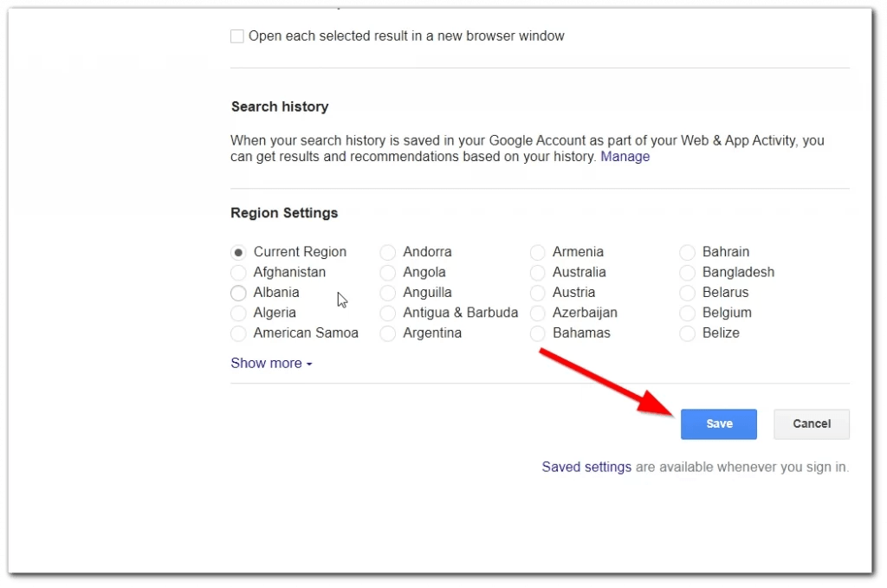Check "Open each selected result in a new browser window"
887x588 pixels.
tap(236, 36)
